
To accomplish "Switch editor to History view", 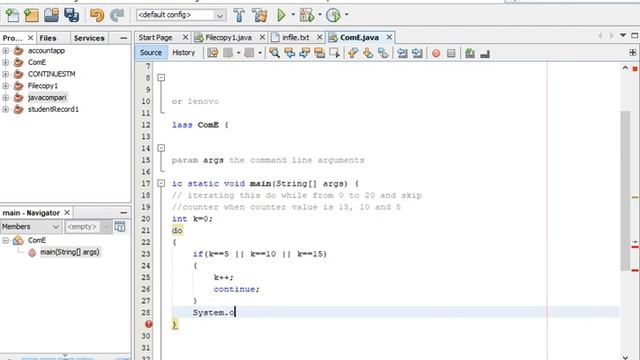I will (x=184, y=53).
